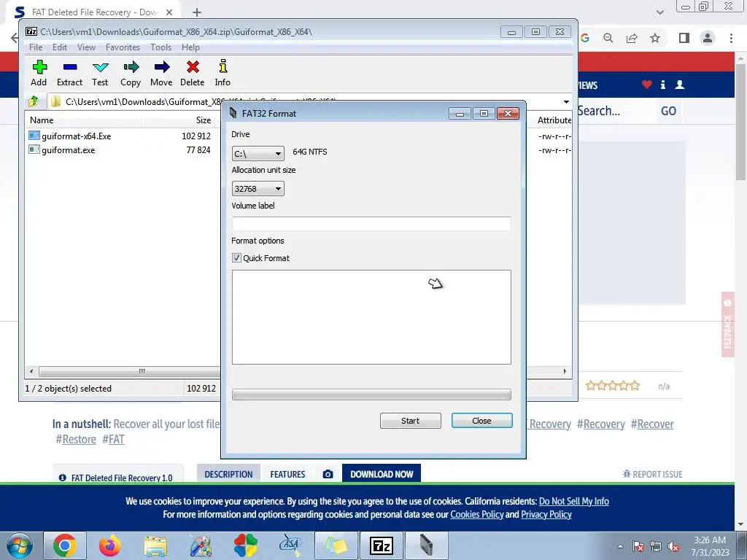Open the Do Not Sell My Info link
The height and width of the screenshot is (560, 747).
tap(573, 501)
